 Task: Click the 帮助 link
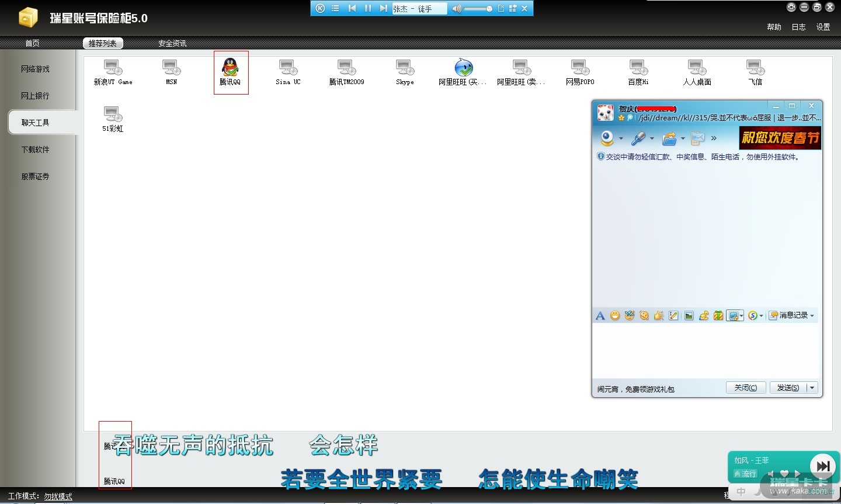[774, 27]
